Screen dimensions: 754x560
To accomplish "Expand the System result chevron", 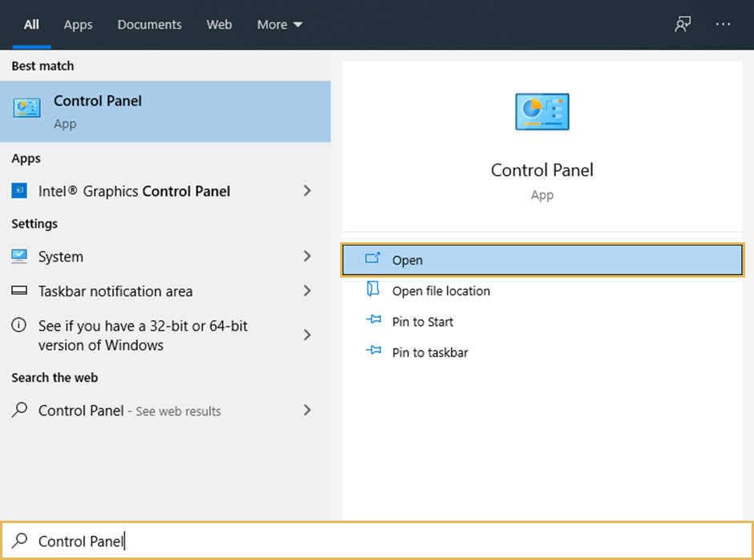I will pos(307,257).
